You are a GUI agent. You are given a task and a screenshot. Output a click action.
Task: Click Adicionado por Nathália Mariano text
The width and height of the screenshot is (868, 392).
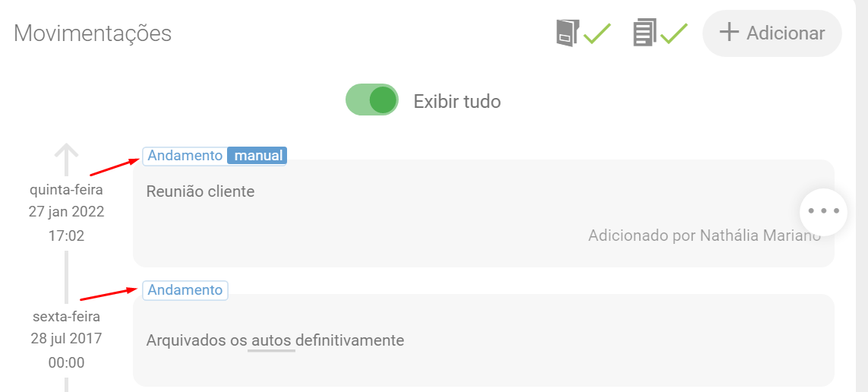tap(704, 236)
